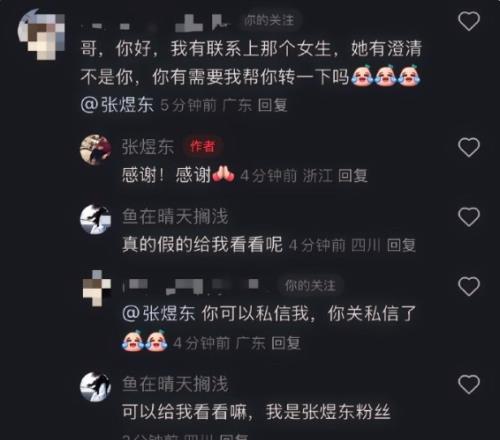Like the top comment about contacting the girl
The image size is (500, 440).
point(469,21)
